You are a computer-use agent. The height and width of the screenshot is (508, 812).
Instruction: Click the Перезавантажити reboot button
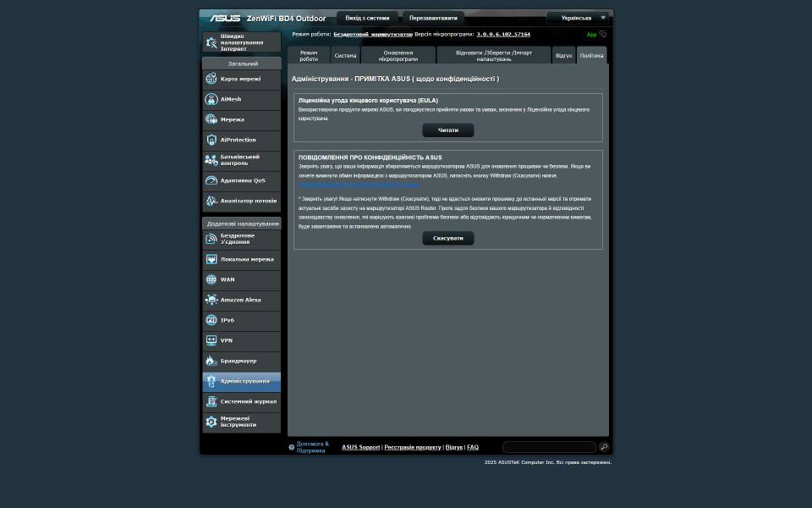[433, 18]
